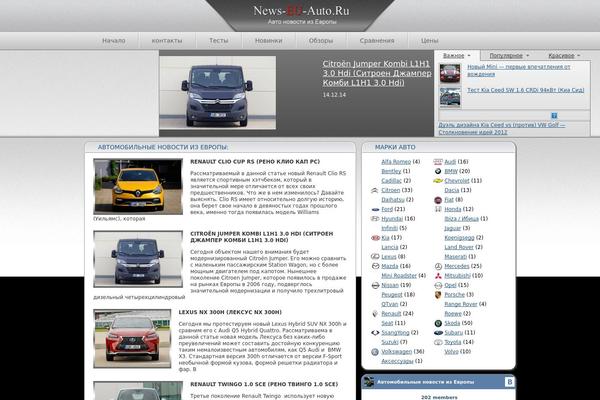Click the large Citroën Jumper banner image
600x400 pixels.
[218, 93]
